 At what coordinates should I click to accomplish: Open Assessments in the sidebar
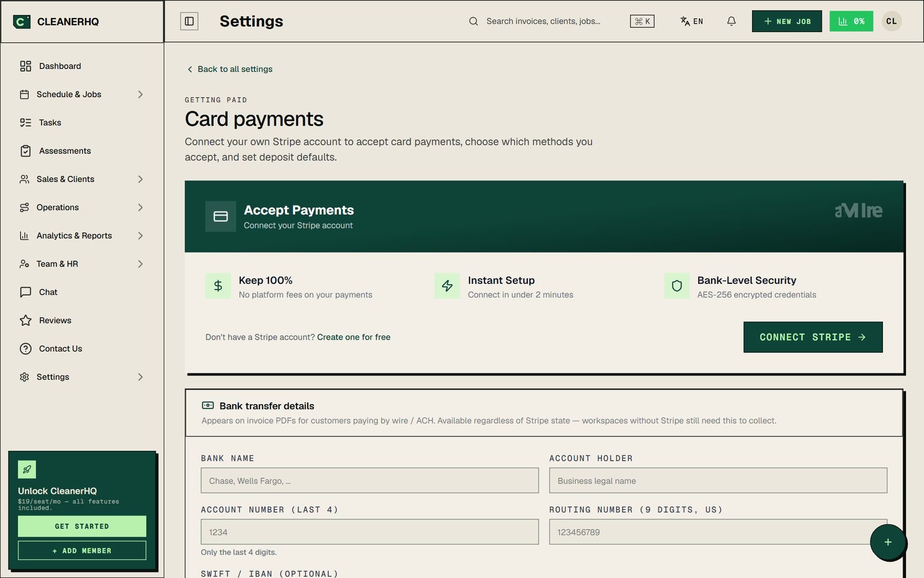[x=82, y=151]
